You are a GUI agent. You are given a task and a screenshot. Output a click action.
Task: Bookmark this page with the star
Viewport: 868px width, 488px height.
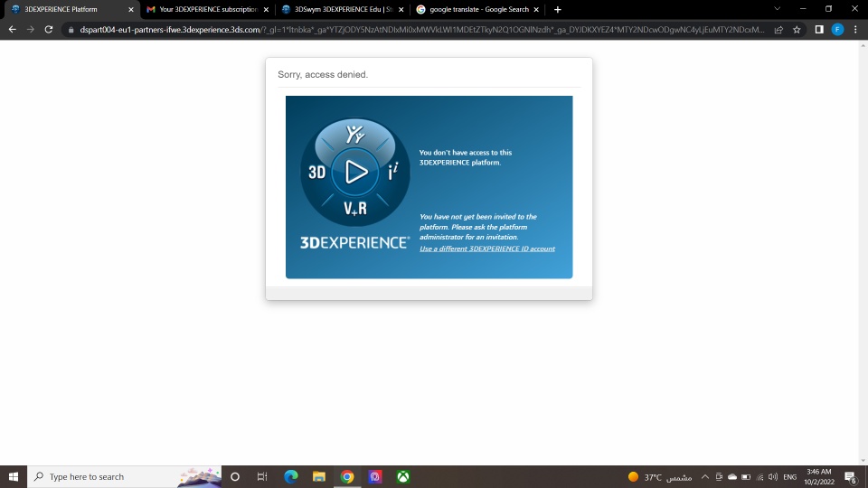tap(797, 30)
